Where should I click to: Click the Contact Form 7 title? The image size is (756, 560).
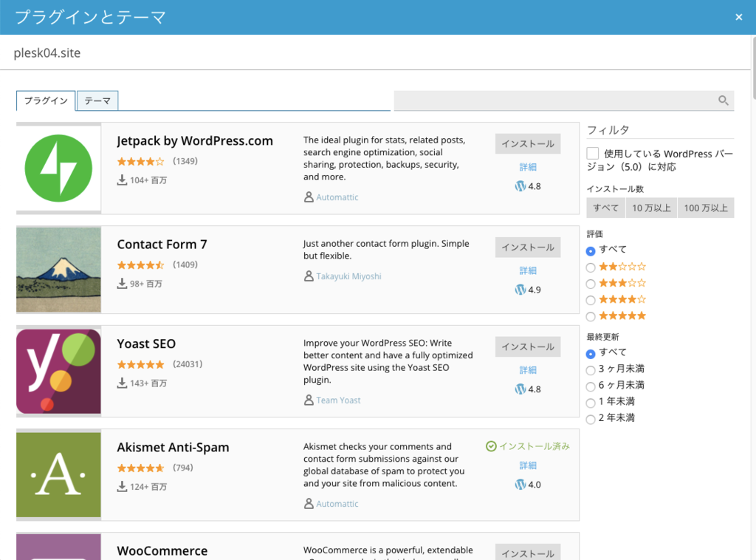(162, 245)
